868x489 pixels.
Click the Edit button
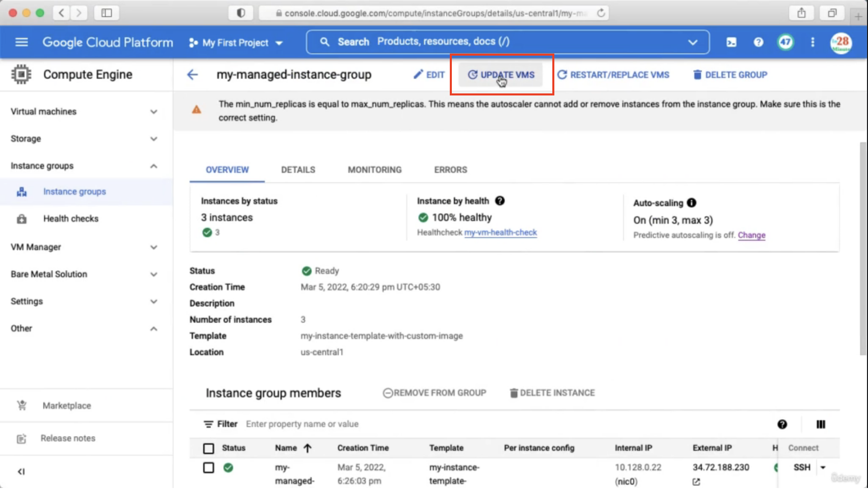tap(429, 75)
